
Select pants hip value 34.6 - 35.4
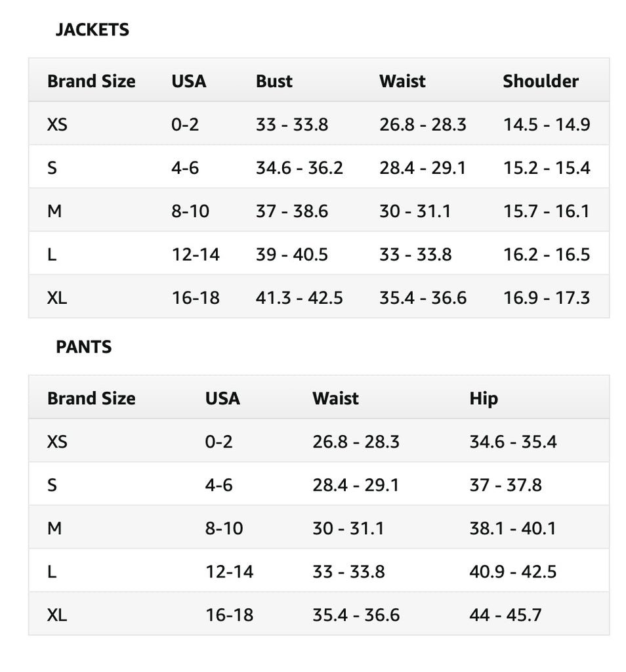513,442
